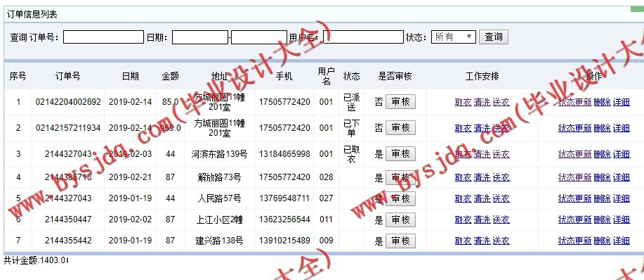Image resolution: width=644 pixels, height=280 pixels.
Task: Open 清洗 link for order 02142157211934
Action: tap(482, 128)
